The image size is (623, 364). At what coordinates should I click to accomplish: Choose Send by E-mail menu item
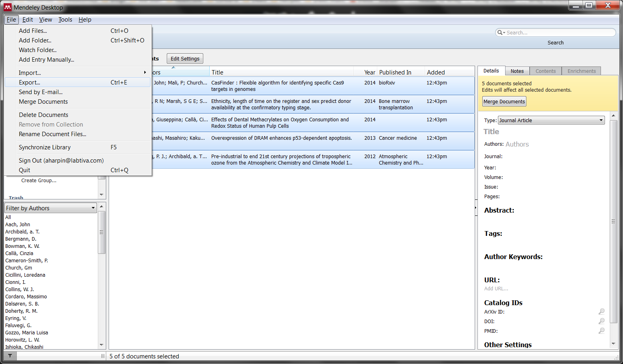(78, 92)
